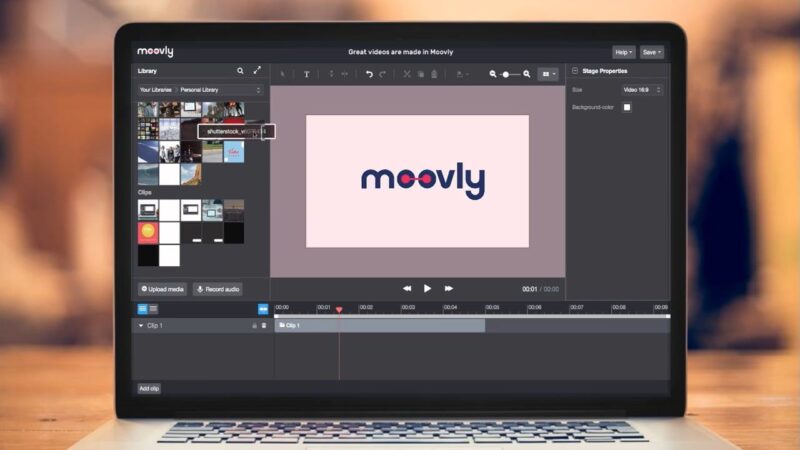Click the Copy icon in the toolbar
Screen dimensions: 800x450
point(420,74)
